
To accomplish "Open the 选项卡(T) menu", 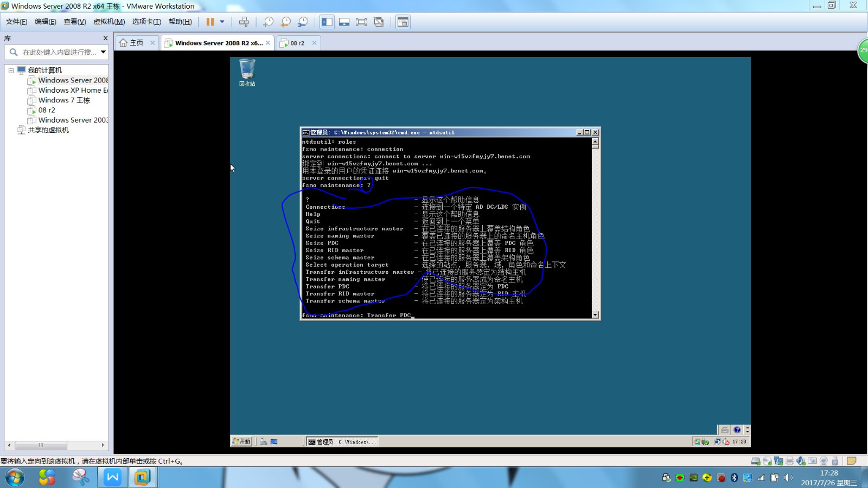I will [x=146, y=22].
